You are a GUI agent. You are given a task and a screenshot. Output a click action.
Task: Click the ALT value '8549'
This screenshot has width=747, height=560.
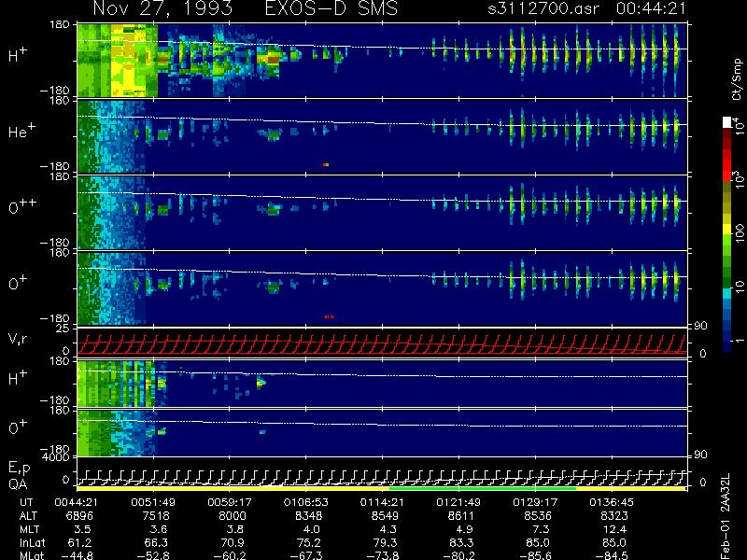click(x=385, y=516)
